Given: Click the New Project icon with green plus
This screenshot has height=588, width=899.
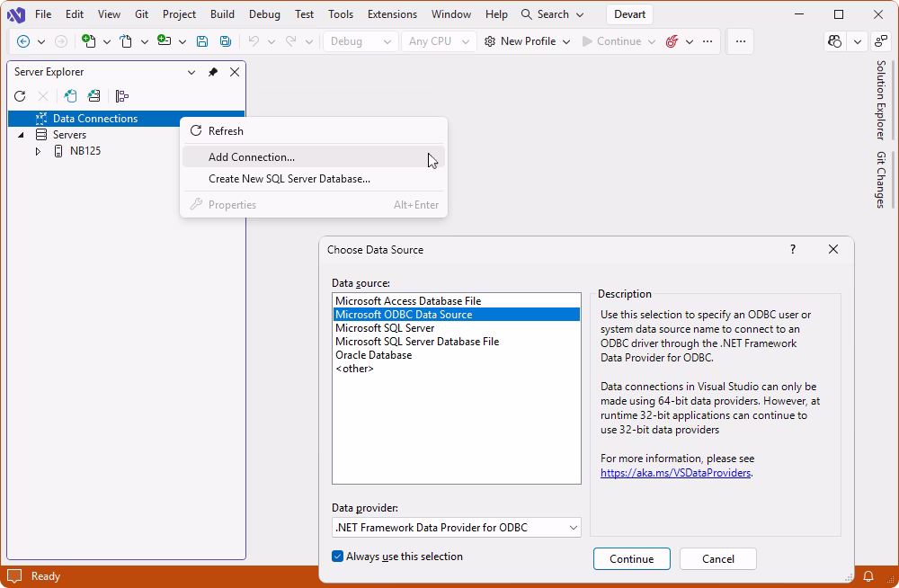Looking at the screenshot, I should pyautogui.click(x=89, y=40).
